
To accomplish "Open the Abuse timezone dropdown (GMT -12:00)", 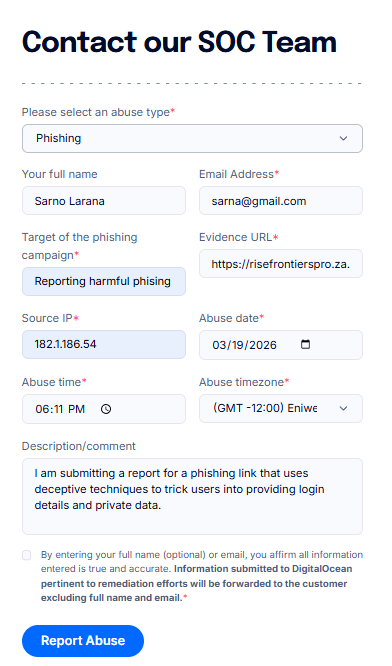I will (281, 408).
